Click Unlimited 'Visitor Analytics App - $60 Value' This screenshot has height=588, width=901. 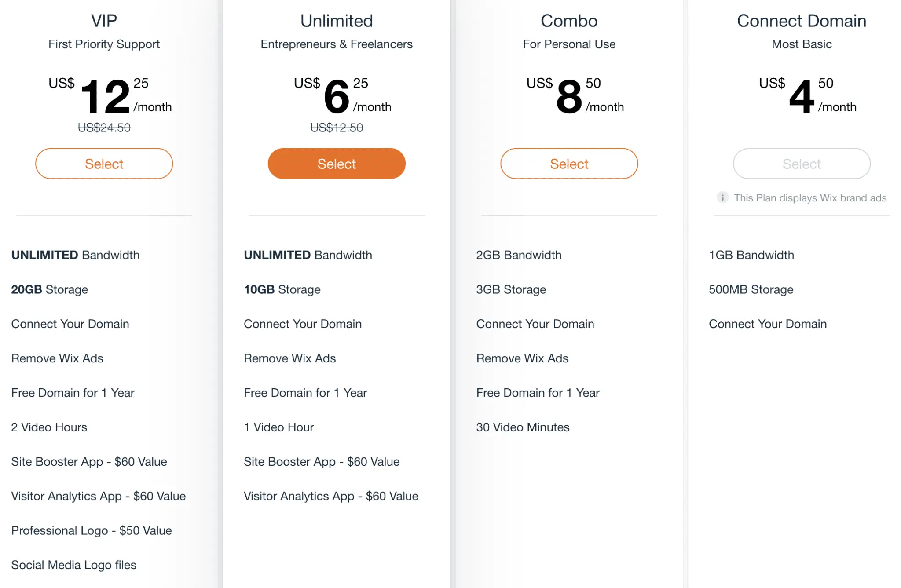[x=331, y=496]
